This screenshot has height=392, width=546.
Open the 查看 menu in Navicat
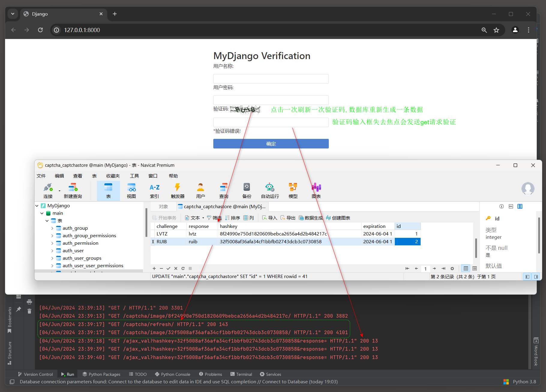coord(78,176)
